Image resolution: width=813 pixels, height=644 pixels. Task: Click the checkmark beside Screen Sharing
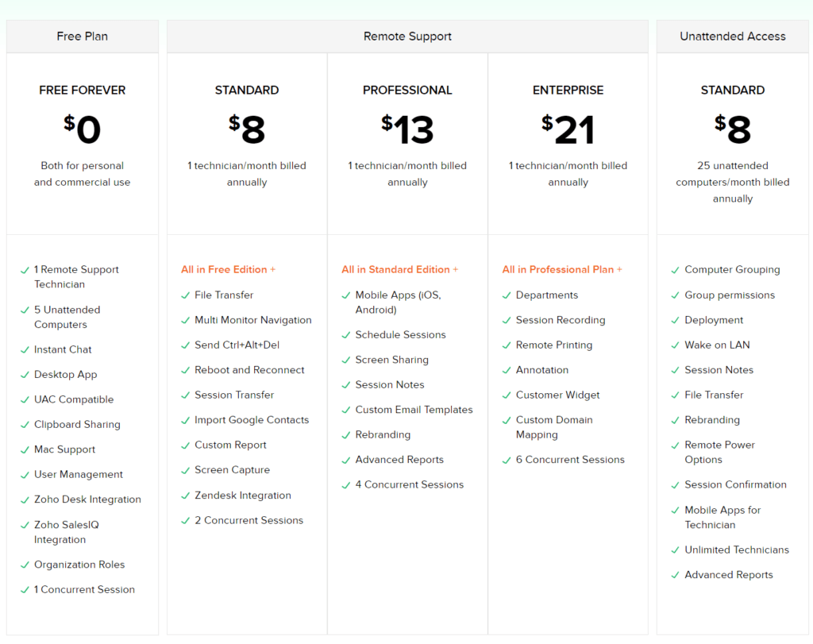[x=346, y=361]
